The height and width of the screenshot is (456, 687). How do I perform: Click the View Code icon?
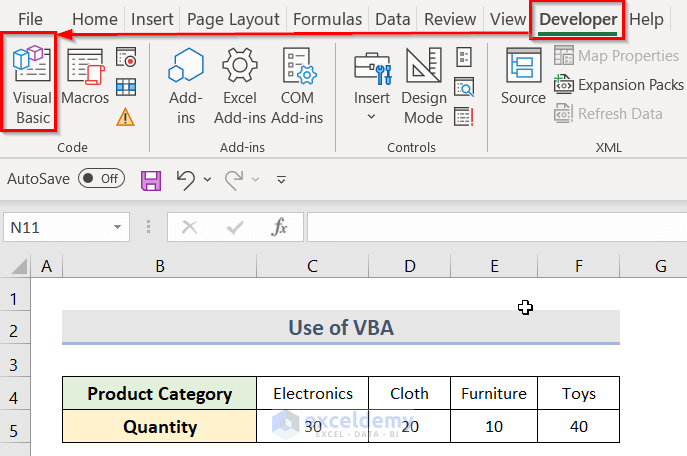coord(464,87)
